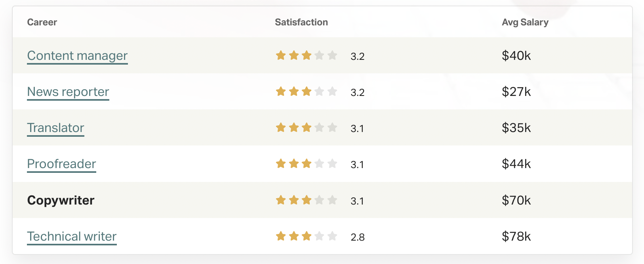
Task: Click the fifth gray star for Technical writer
Action: point(332,236)
